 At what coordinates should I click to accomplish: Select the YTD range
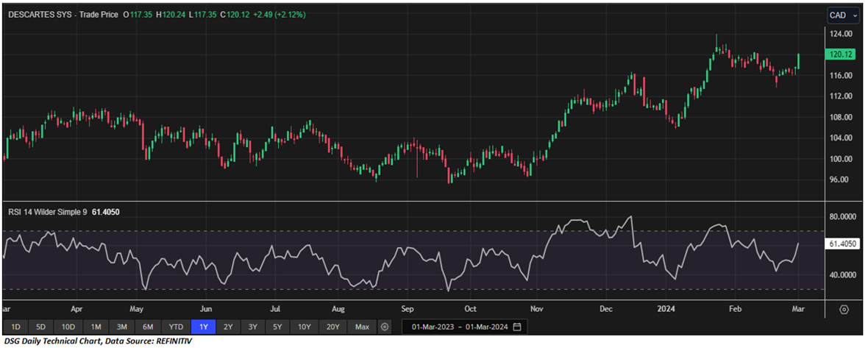(x=175, y=326)
